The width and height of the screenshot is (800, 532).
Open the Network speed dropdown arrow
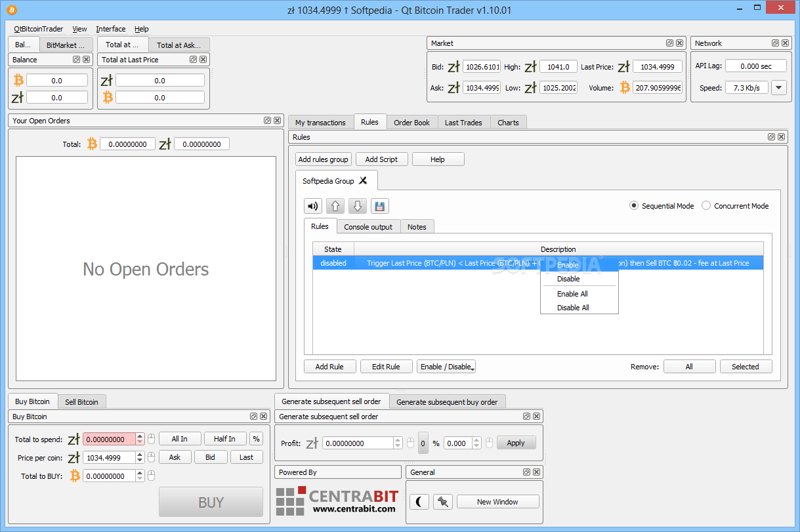coord(778,87)
